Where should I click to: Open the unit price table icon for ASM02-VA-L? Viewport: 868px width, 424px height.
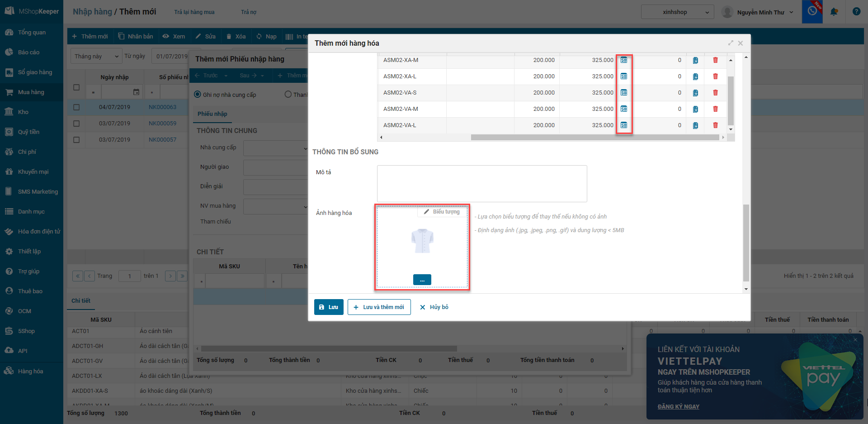[624, 125]
